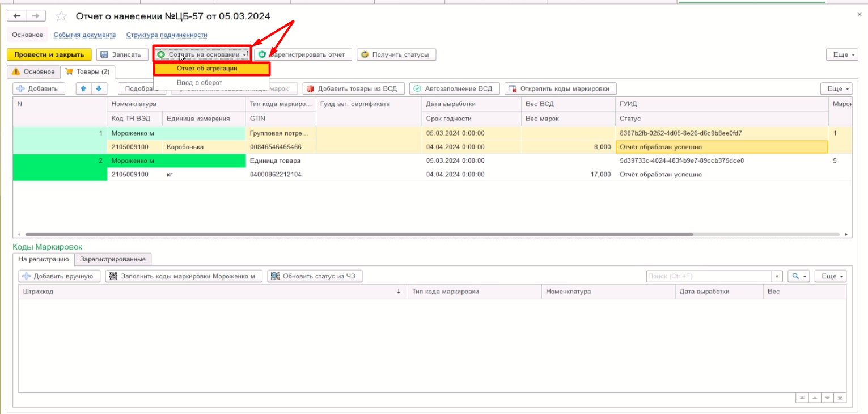Click Автозаполнение ВСД button

455,88
